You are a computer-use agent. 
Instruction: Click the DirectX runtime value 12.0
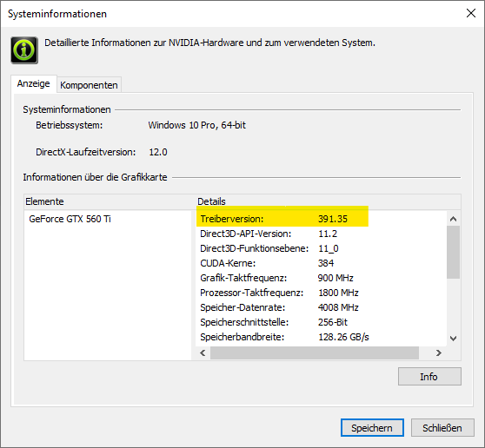(158, 152)
